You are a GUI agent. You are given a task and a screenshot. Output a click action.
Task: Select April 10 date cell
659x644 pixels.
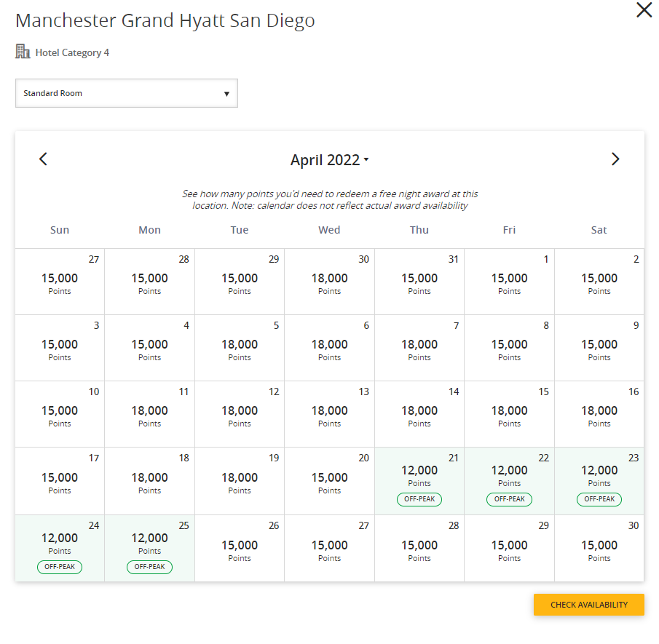[x=60, y=414]
